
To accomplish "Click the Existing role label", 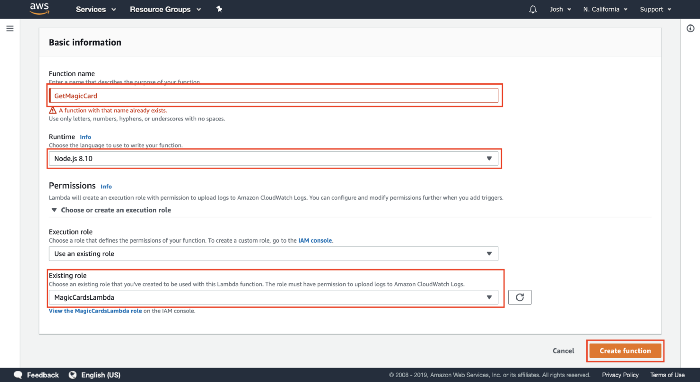I will pos(67,275).
